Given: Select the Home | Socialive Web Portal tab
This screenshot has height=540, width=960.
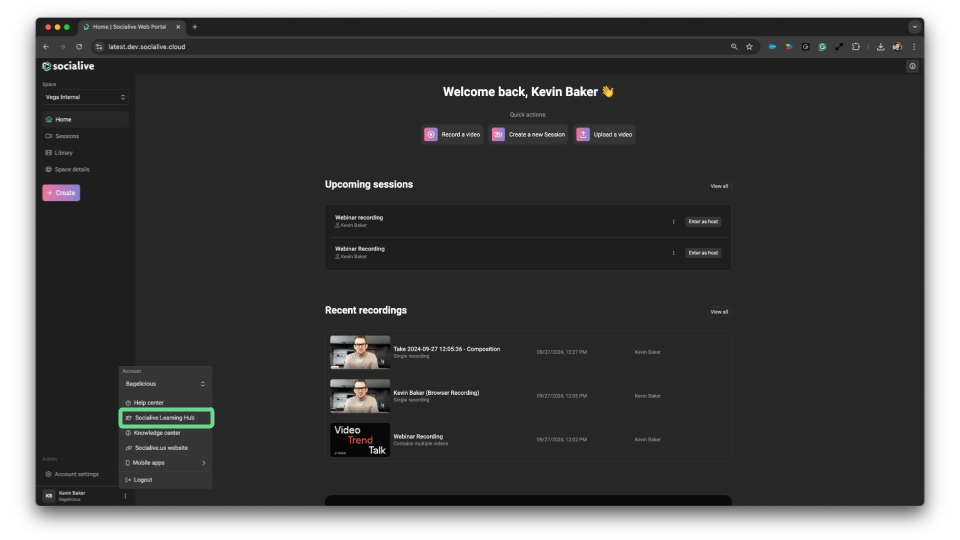Looking at the screenshot, I should tap(132, 27).
